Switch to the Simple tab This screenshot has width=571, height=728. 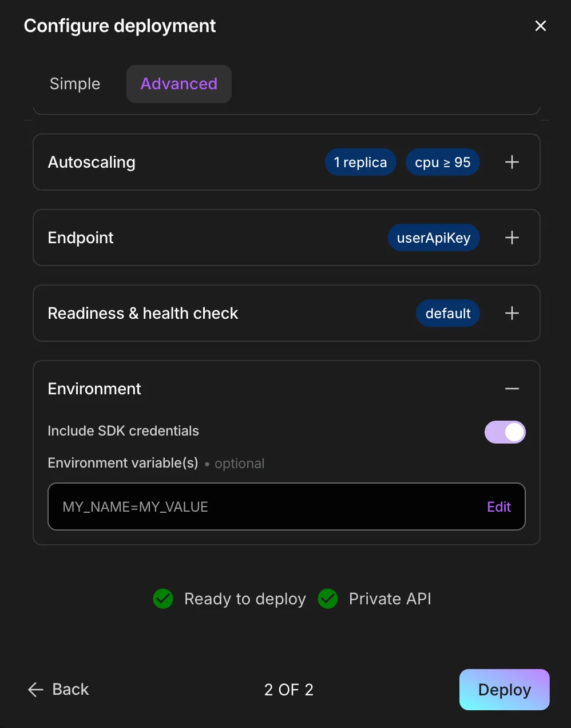(75, 84)
